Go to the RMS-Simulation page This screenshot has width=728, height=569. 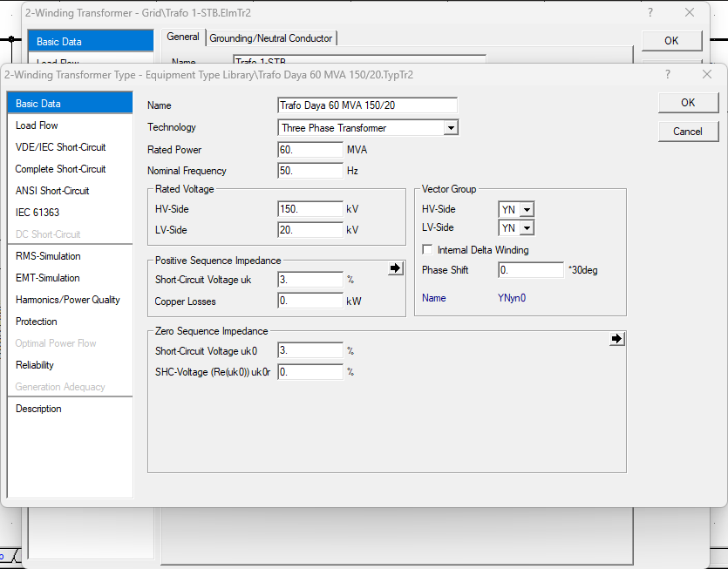[x=48, y=256]
